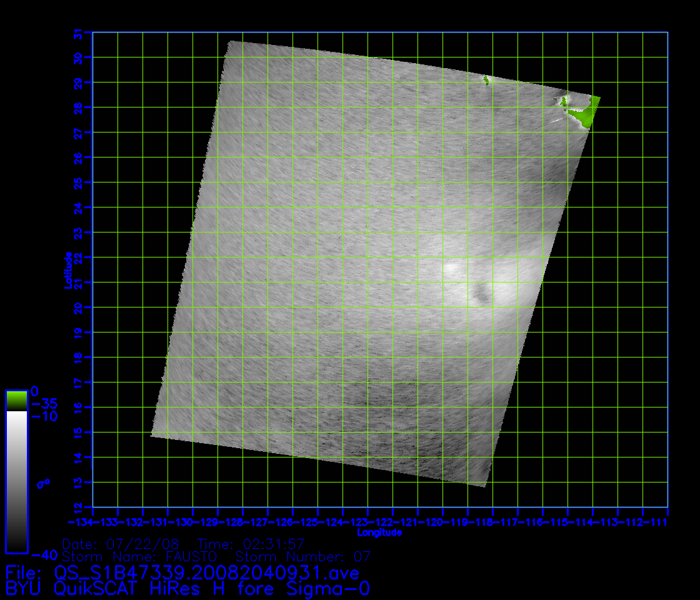The height and width of the screenshot is (600, 700).
Task: Click the 'Longitude' axis label
Action: coord(379,532)
